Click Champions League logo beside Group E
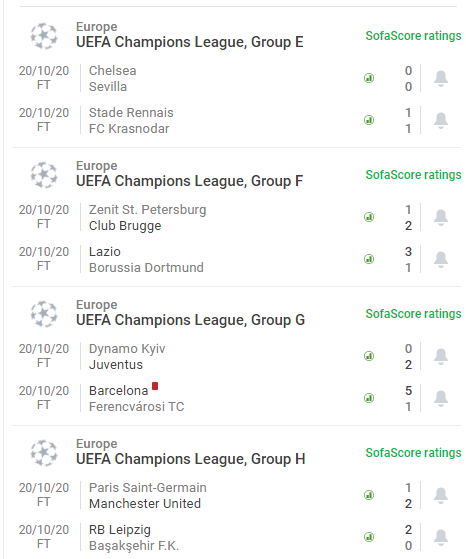 coord(43,36)
